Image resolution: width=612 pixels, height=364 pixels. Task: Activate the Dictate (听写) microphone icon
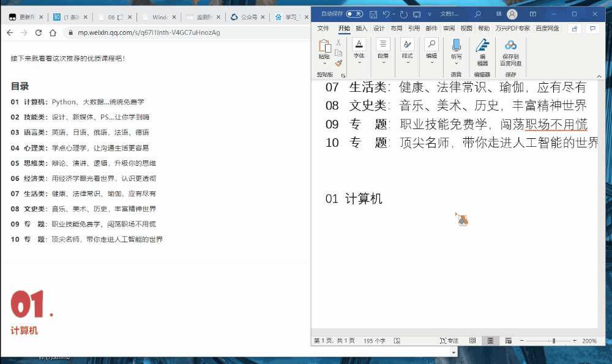pyautogui.click(x=457, y=46)
